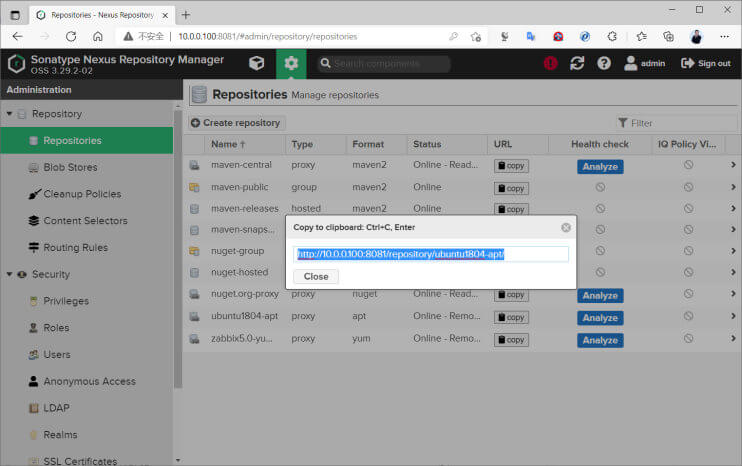The height and width of the screenshot is (466, 742).
Task: Copy URL of maven-public
Action: (511, 188)
